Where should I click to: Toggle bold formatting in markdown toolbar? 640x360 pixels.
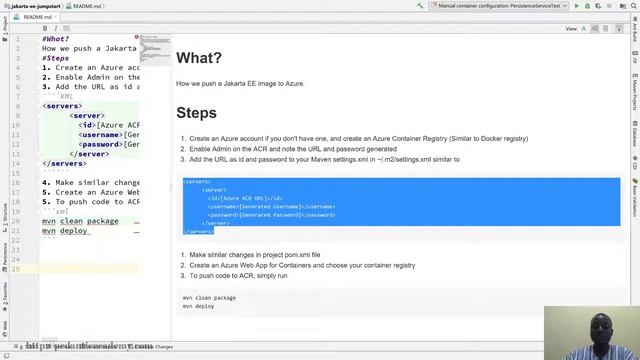coord(45,28)
